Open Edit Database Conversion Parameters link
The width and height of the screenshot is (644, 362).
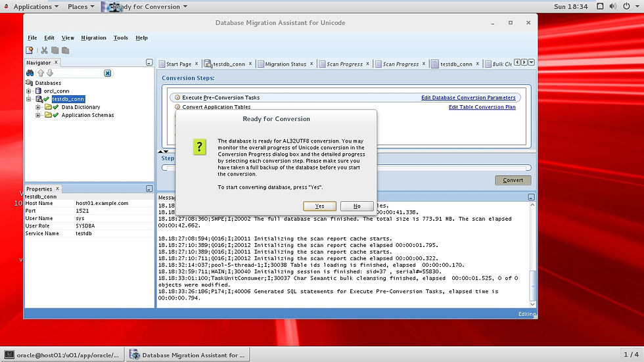468,98
